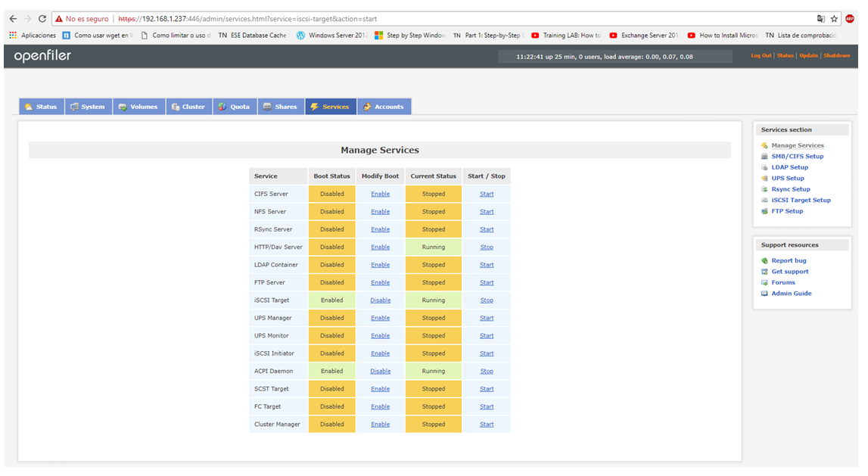Viewport: 868px width, 476px height.
Task: Bookmark this page with star icon
Action: point(834,19)
